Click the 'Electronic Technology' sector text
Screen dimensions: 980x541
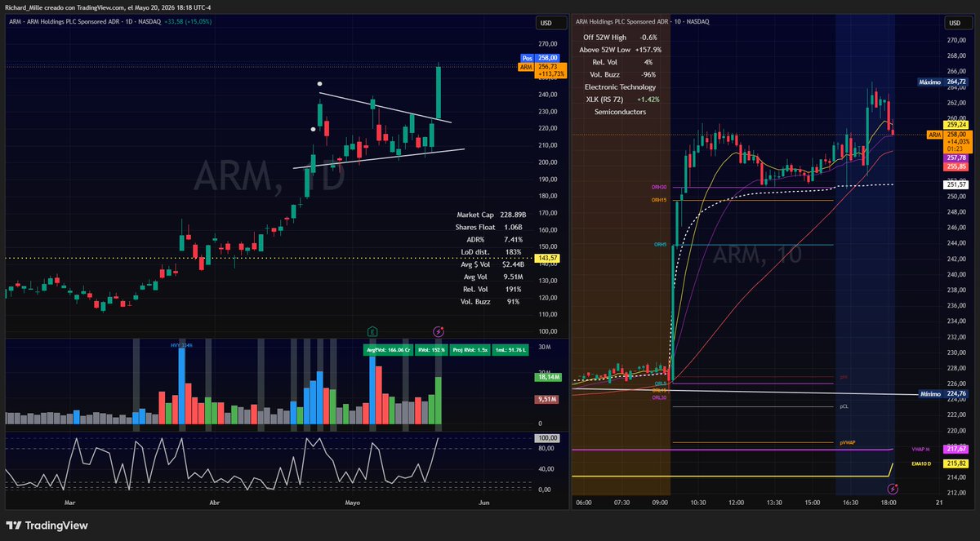tap(620, 86)
